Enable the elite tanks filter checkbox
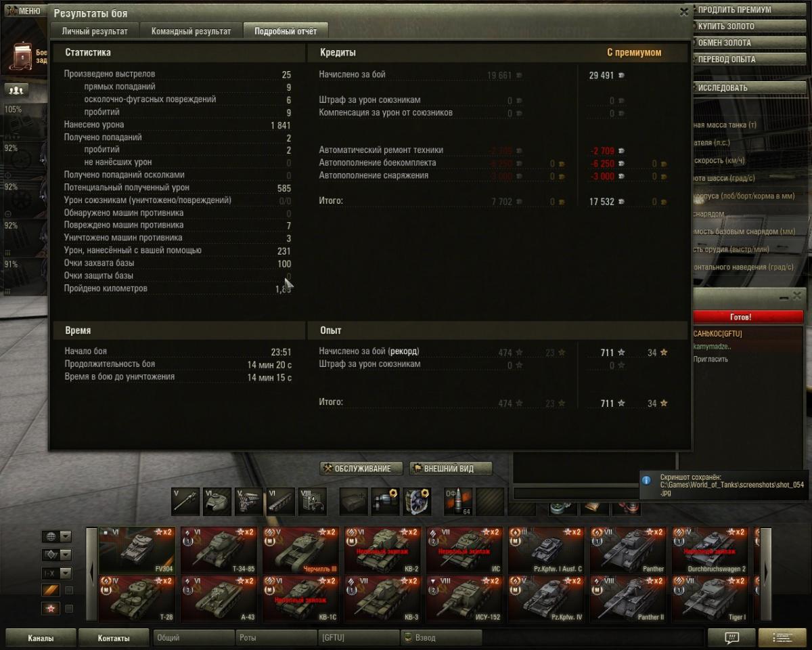 [69, 590]
